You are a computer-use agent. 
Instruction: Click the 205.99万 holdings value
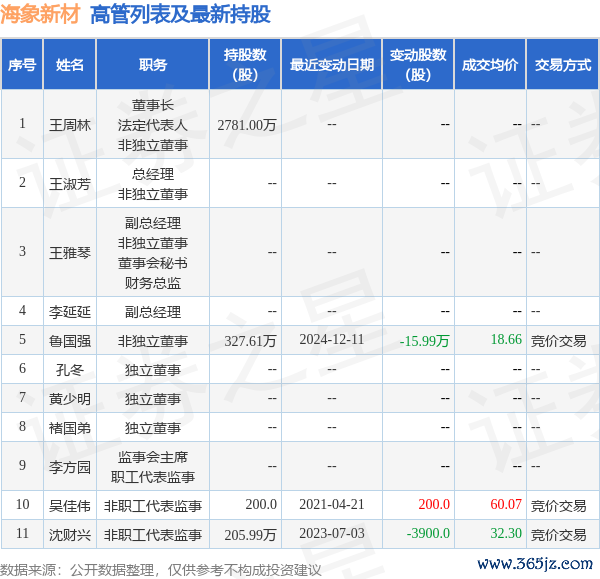tap(250, 535)
